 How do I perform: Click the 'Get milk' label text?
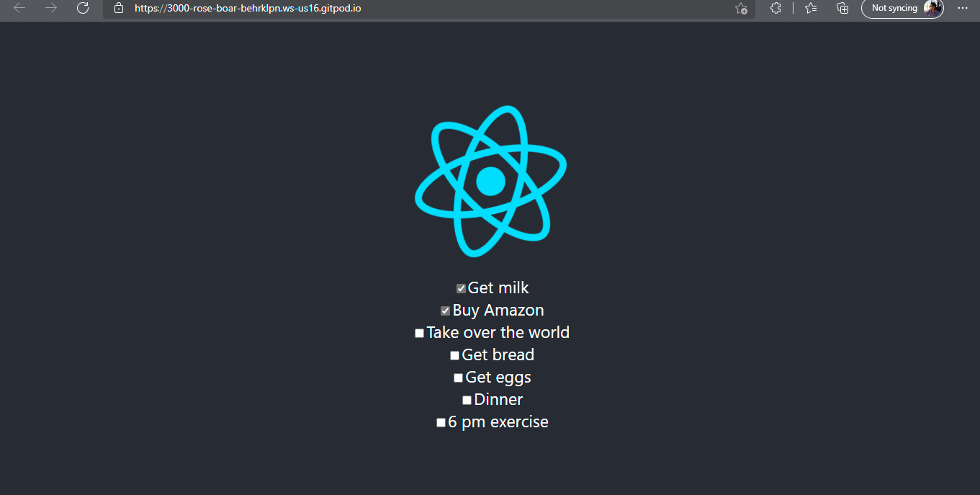tap(498, 288)
